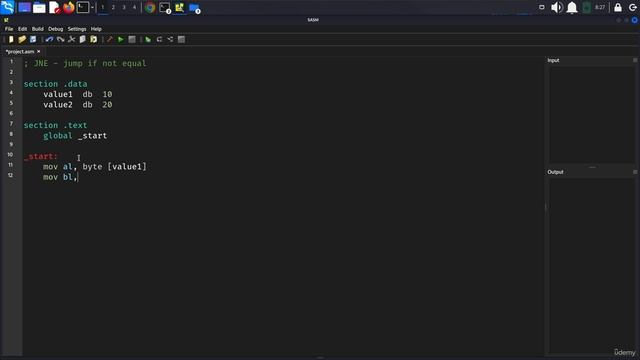
Task: Switch to workspace 1
Action: point(102,7)
